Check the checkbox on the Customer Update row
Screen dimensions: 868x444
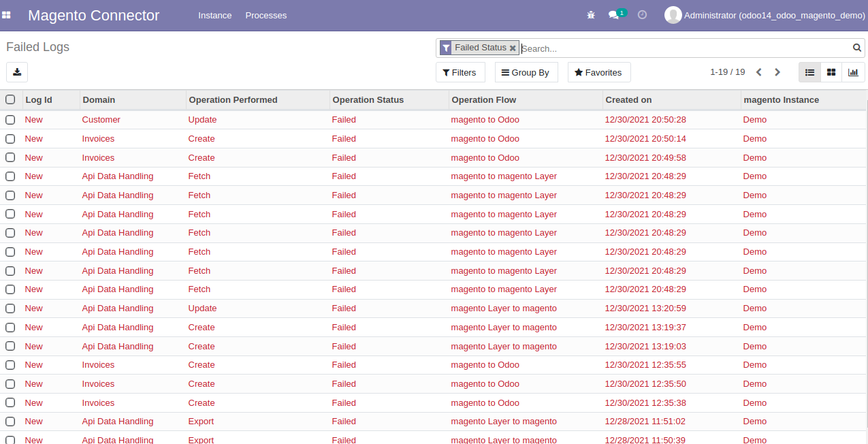tap(10, 118)
